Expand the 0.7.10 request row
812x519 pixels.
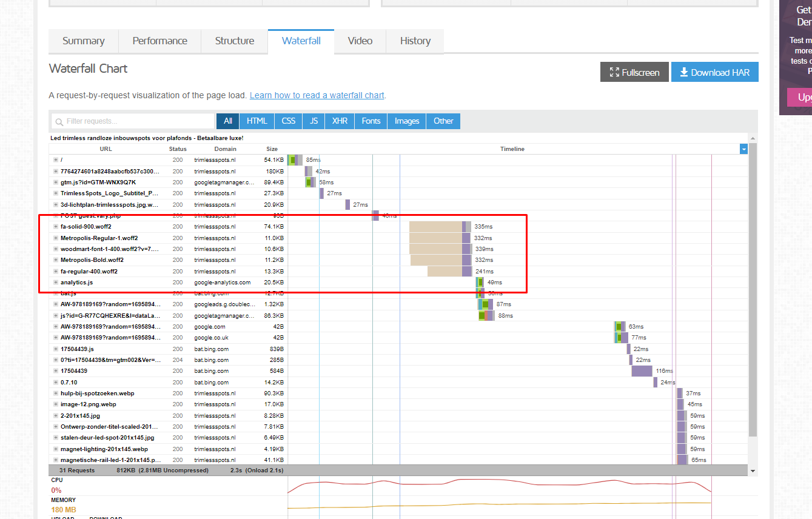tap(56, 383)
